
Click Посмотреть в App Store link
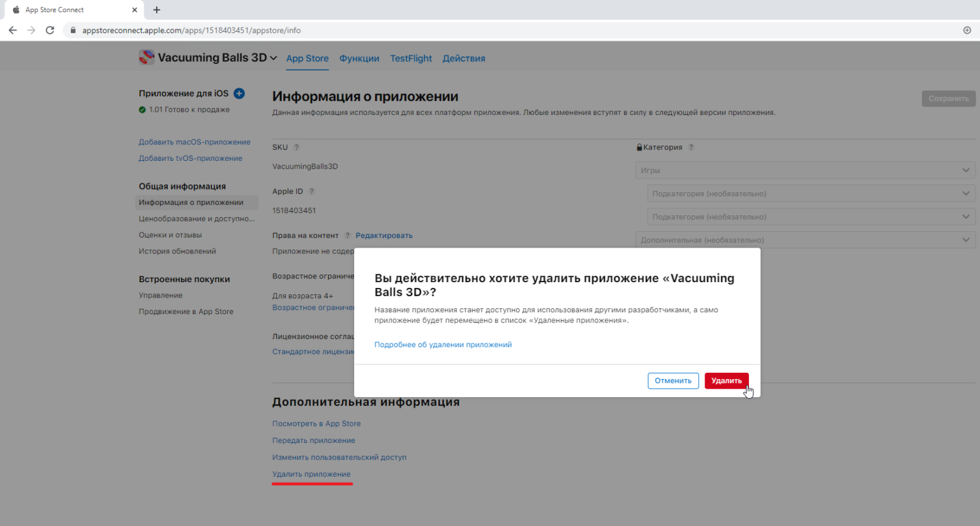[x=316, y=424]
